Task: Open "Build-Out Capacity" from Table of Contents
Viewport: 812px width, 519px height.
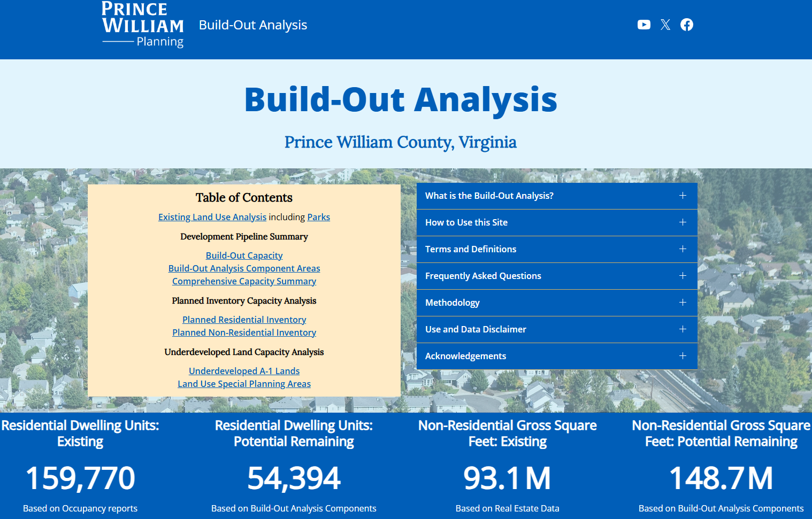Action: pos(244,255)
